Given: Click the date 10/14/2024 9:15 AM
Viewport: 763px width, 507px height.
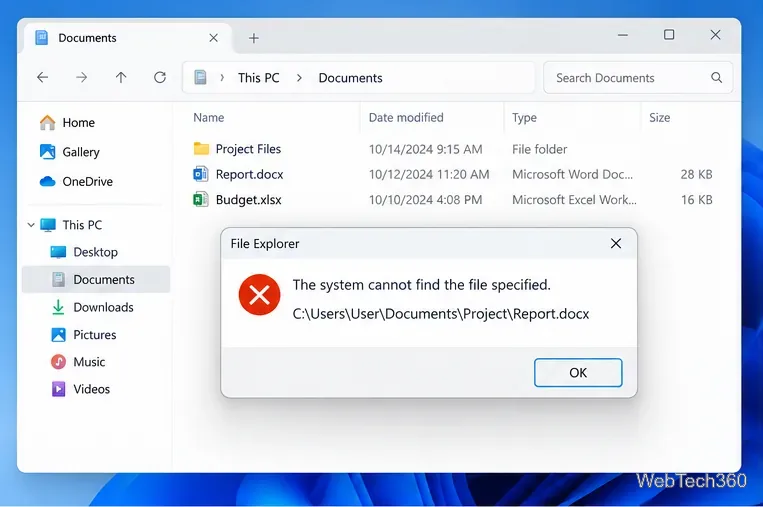Looking at the screenshot, I should 425,149.
